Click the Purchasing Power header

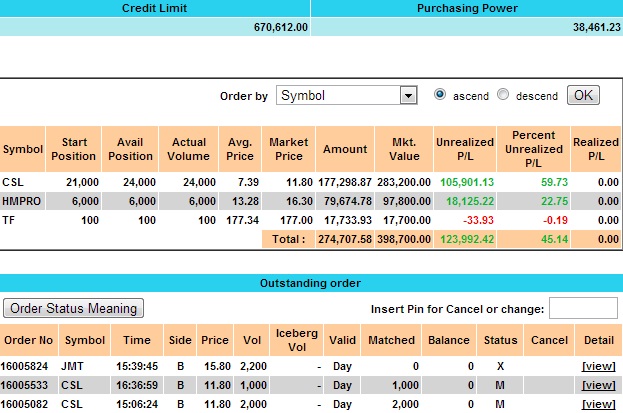(x=466, y=8)
